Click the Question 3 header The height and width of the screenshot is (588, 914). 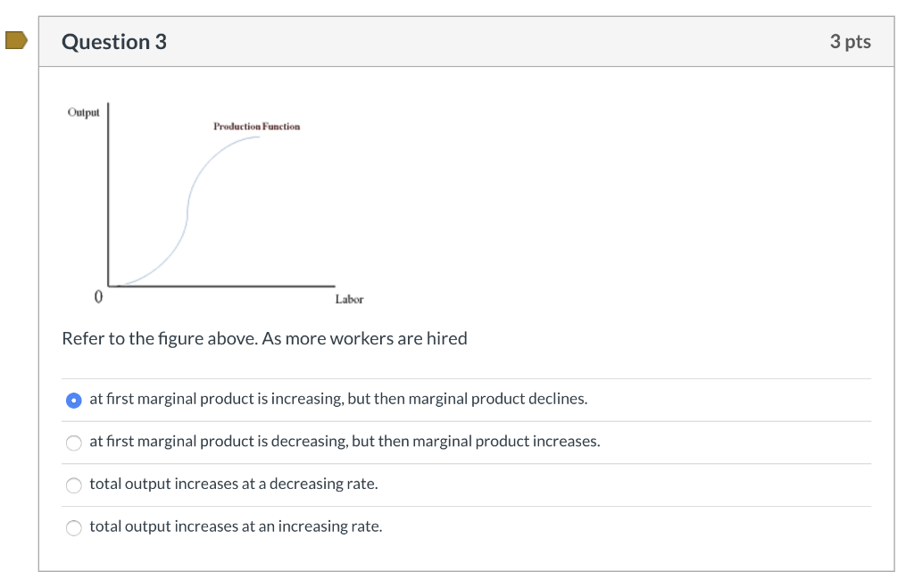tap(114, 41)
